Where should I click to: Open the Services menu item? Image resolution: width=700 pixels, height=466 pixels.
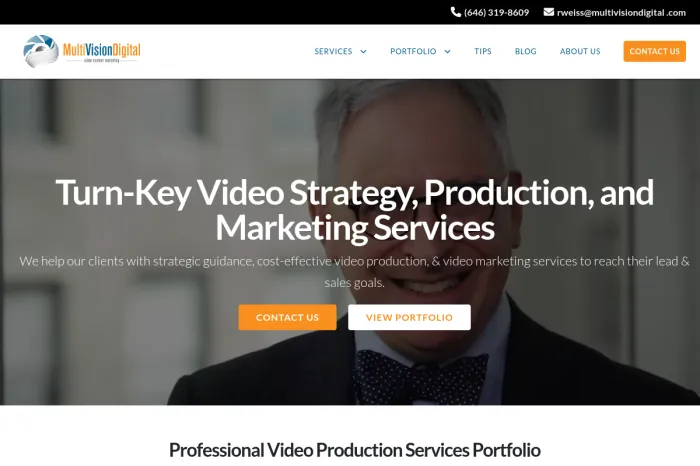point(333,51)
